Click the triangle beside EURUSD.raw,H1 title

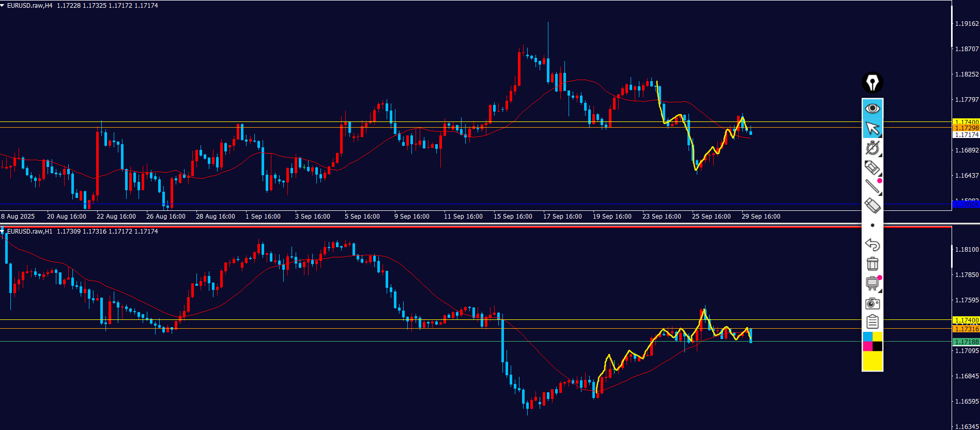3,231
